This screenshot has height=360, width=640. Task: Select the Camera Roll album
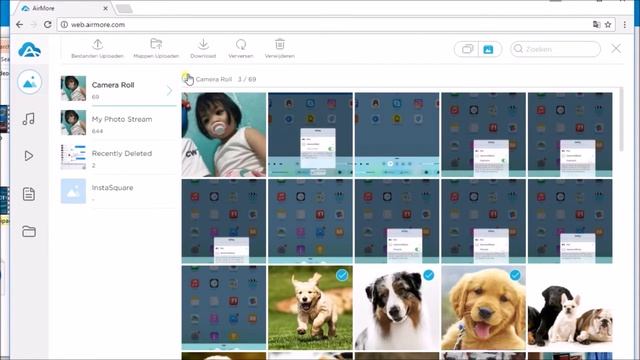pyautogui.click(x=118, y=89)
